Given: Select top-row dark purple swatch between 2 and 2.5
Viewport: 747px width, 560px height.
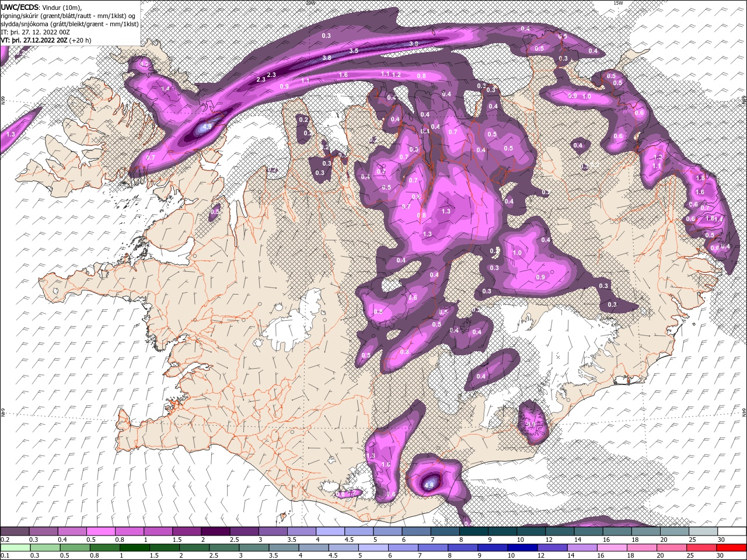Looking at the screenshot, I should pos(215,531).
